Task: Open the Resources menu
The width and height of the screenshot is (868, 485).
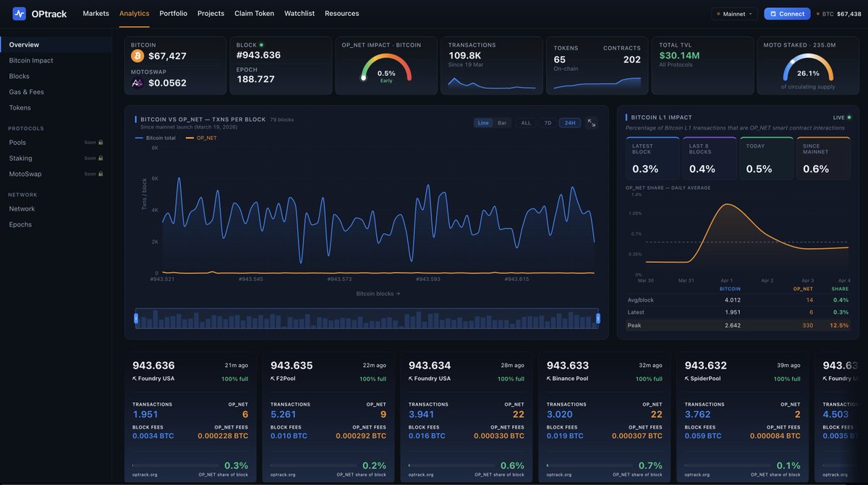Action: pyautogui.click(x=341, y=14)
